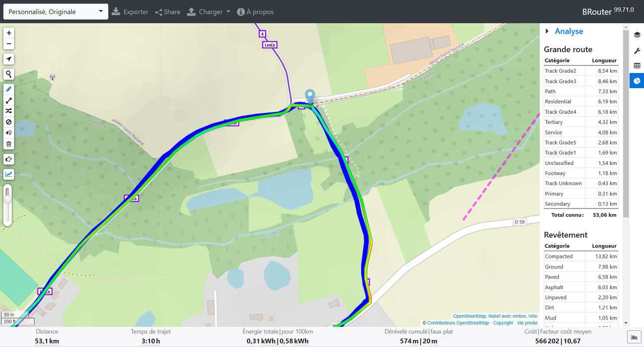Click the Exporter button
Screen dimensions: 644x347
tap(130, 12)
